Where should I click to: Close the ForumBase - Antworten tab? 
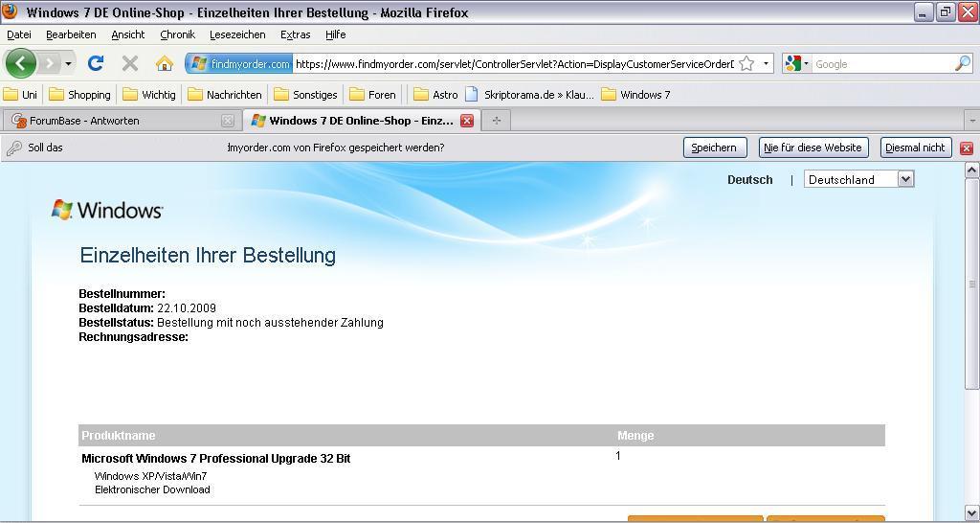228,121
